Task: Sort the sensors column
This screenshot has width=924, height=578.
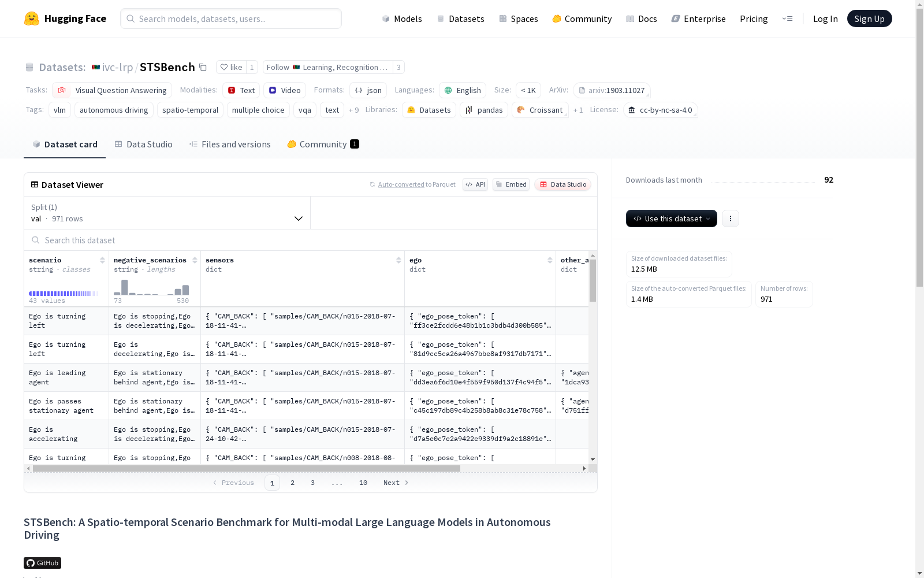Action: click(398, 260)
